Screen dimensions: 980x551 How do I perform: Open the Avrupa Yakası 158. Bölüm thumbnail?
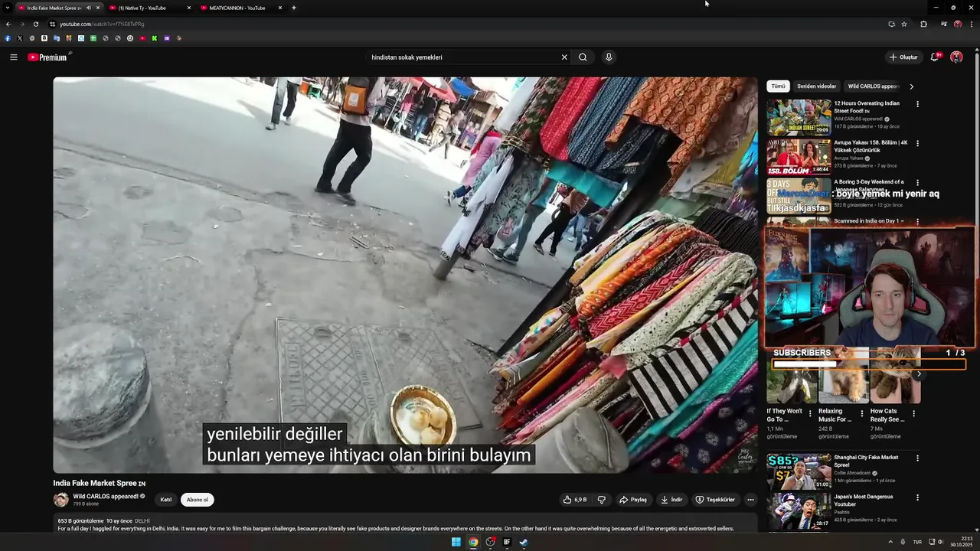pos(799,156)
